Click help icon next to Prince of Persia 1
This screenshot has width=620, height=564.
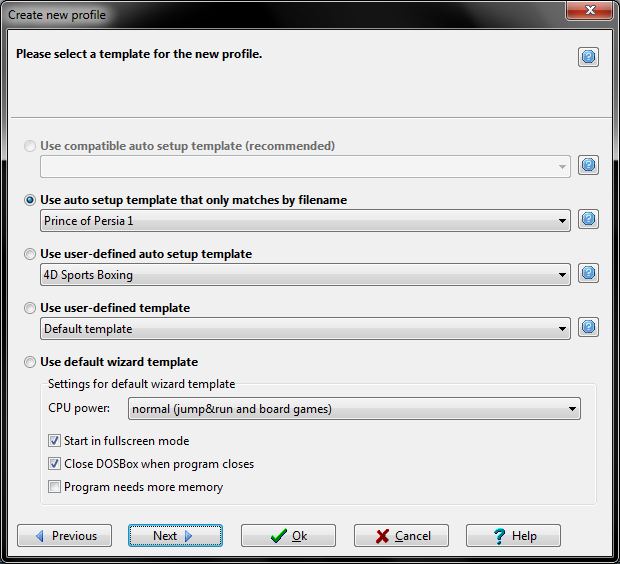coord(588,219)
